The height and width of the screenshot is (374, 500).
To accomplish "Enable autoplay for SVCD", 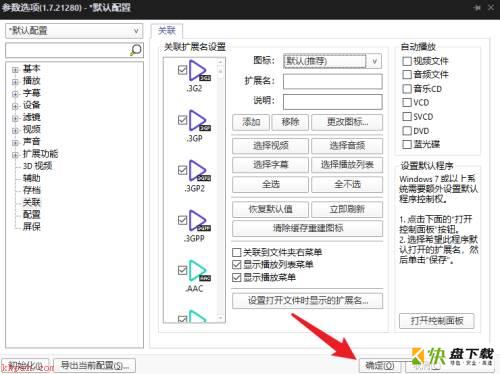I will click(407, 117).
